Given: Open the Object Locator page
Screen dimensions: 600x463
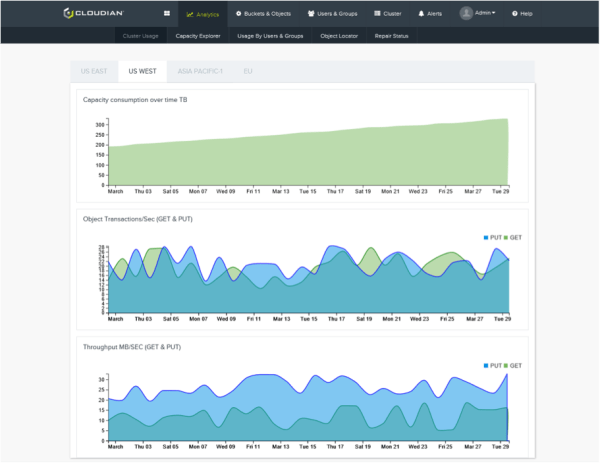Looking at the screenshot, I should [x=338, y=36].
